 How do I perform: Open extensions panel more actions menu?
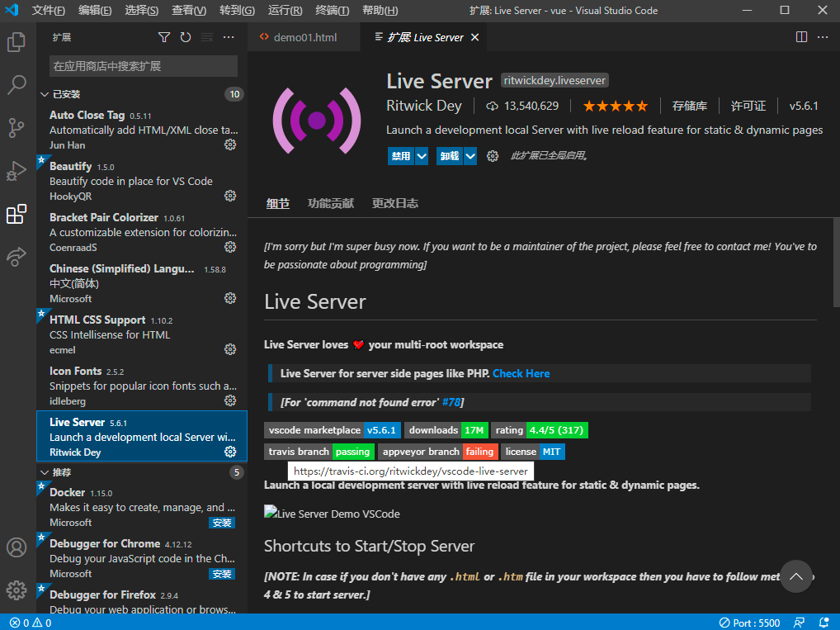(x=229, y=37)
